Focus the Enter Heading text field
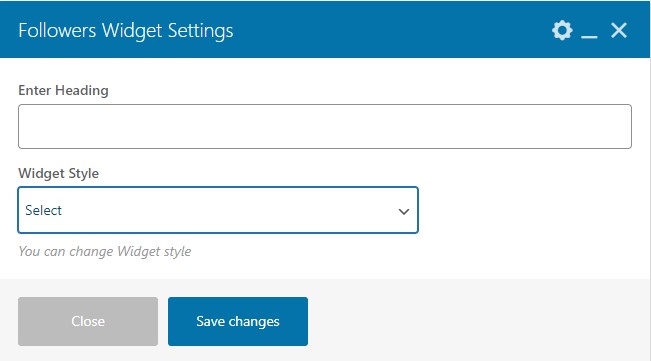 pyautogui.click(x=325, y=127)
